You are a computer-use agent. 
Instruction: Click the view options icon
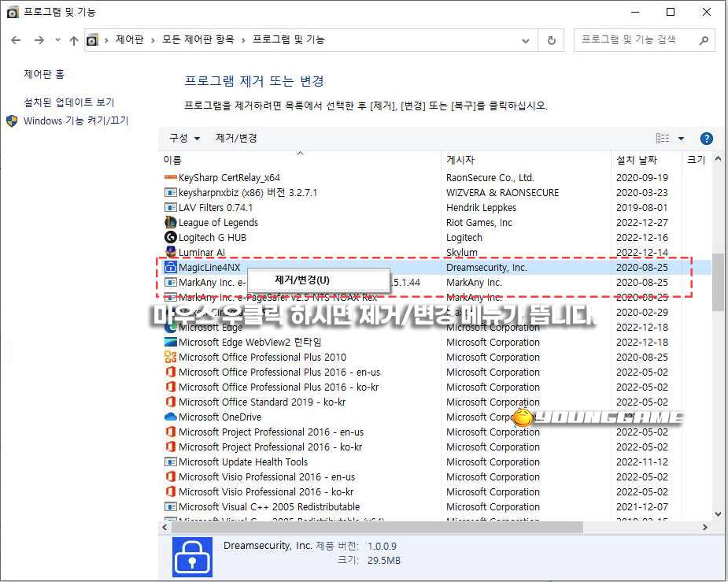point(663,139)
